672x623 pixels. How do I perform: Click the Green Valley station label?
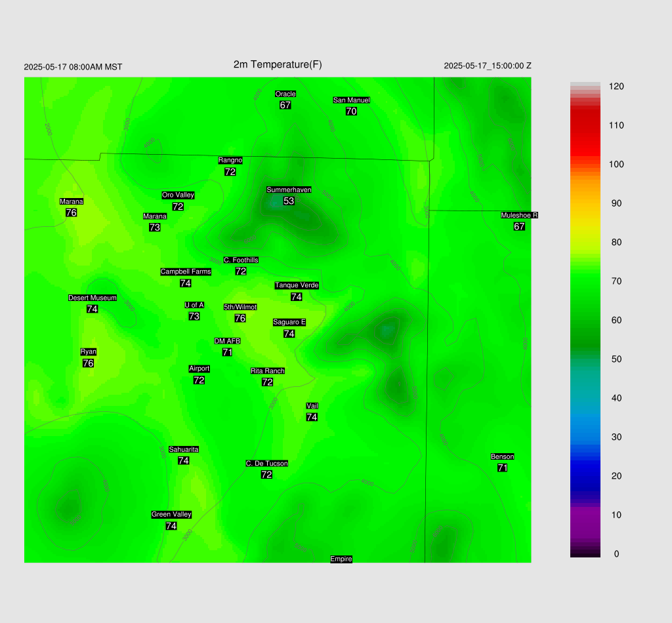(x=171, y=515)
